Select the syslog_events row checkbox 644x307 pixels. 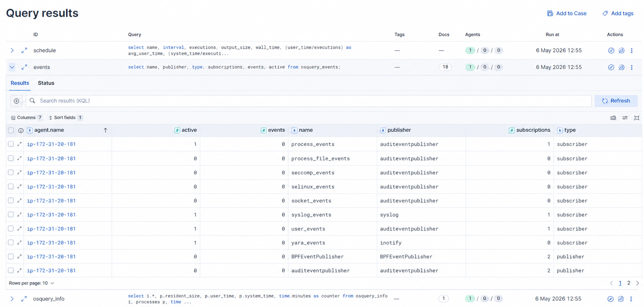pos(11,214)
